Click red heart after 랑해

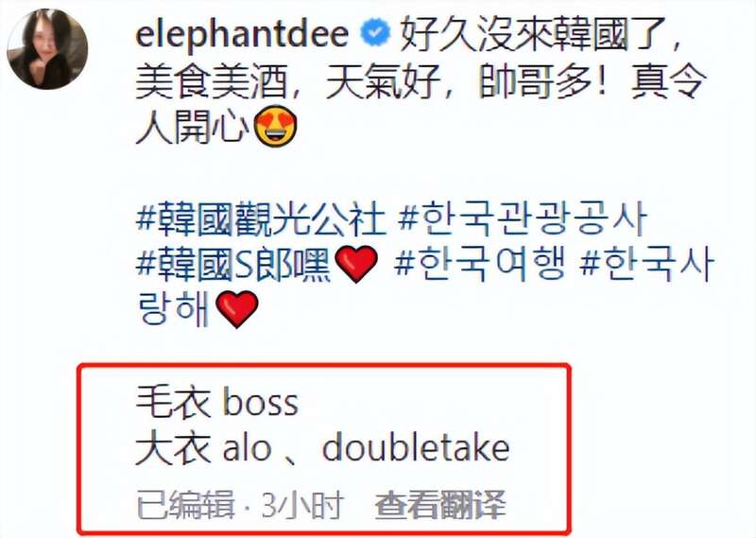coord(237,309)
